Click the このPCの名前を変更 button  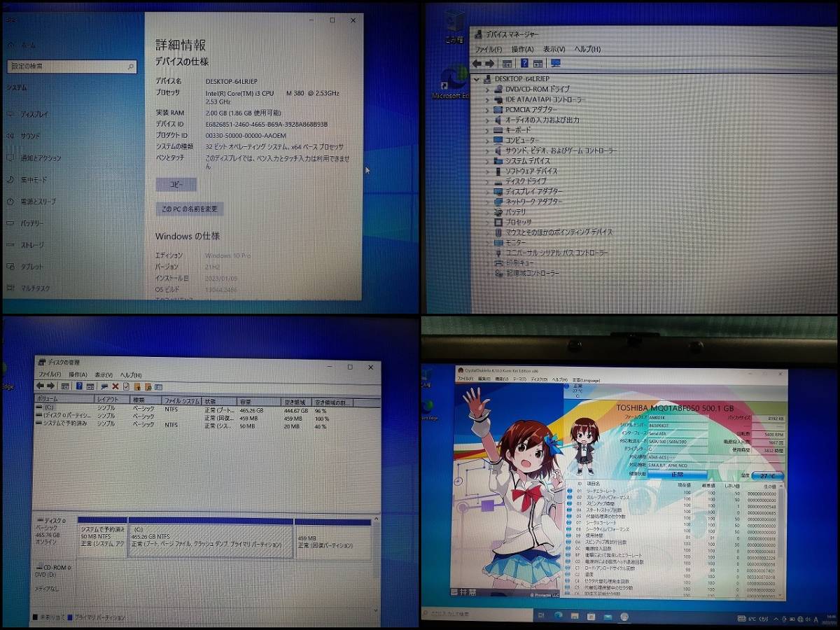pos(189,209)
